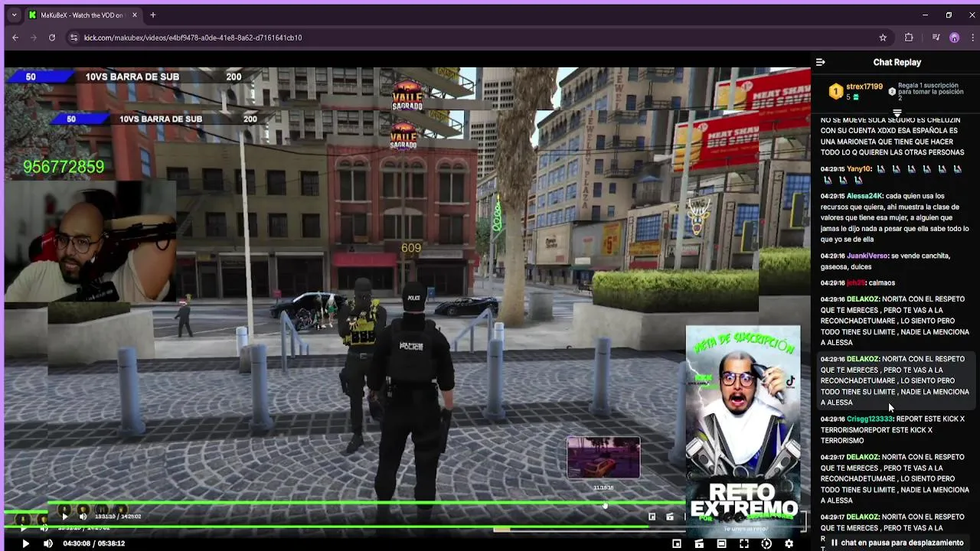Viewport: 980px width, 551px height.
Task: Open strex17199's profile from the leaderboard
Action: tap(864, 86)
